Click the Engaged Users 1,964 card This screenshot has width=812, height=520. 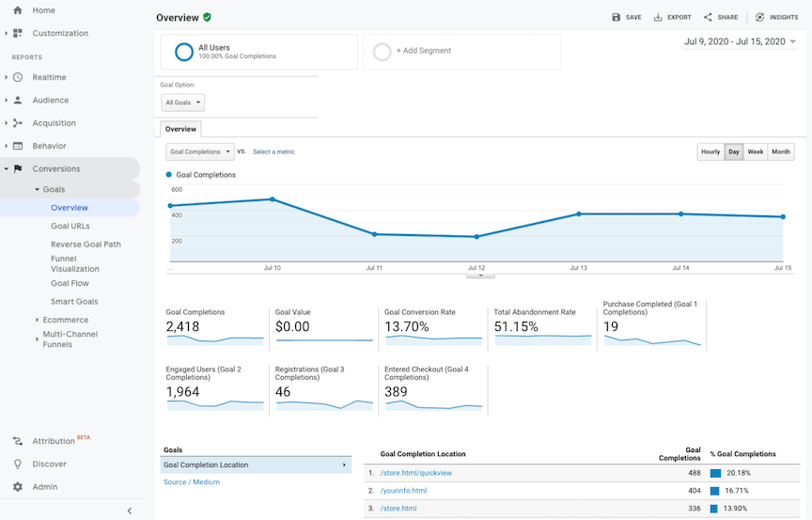tap(215, 389)
